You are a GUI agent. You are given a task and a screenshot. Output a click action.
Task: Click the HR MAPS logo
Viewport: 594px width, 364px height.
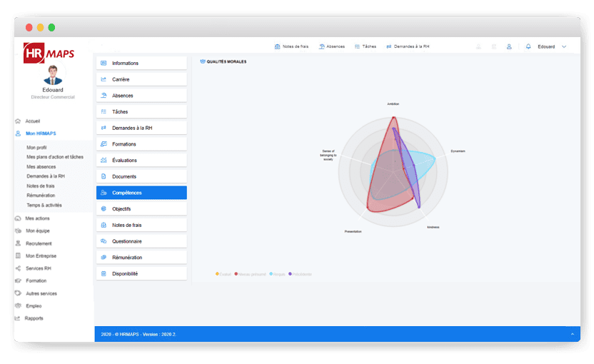(49, 54)
